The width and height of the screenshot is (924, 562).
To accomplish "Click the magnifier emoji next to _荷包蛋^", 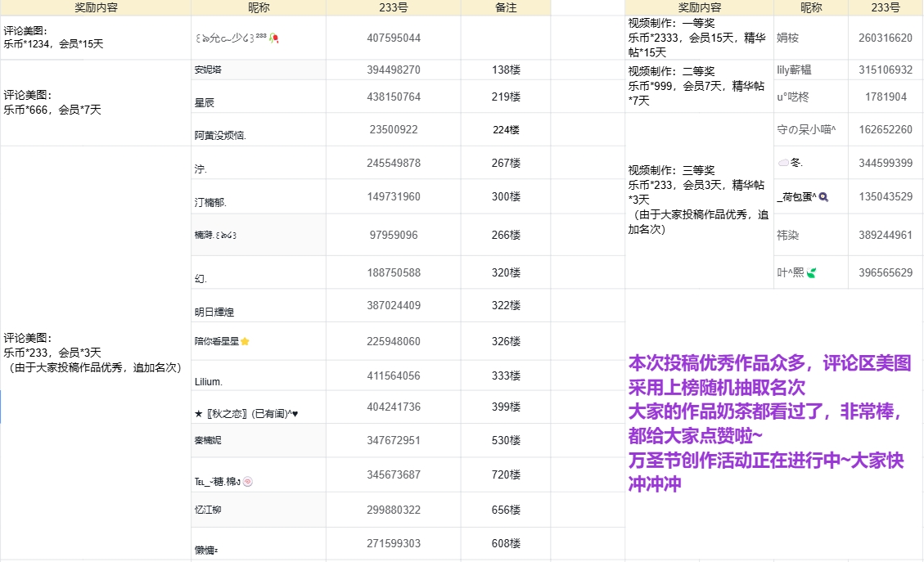I will [x=823, y=197].
